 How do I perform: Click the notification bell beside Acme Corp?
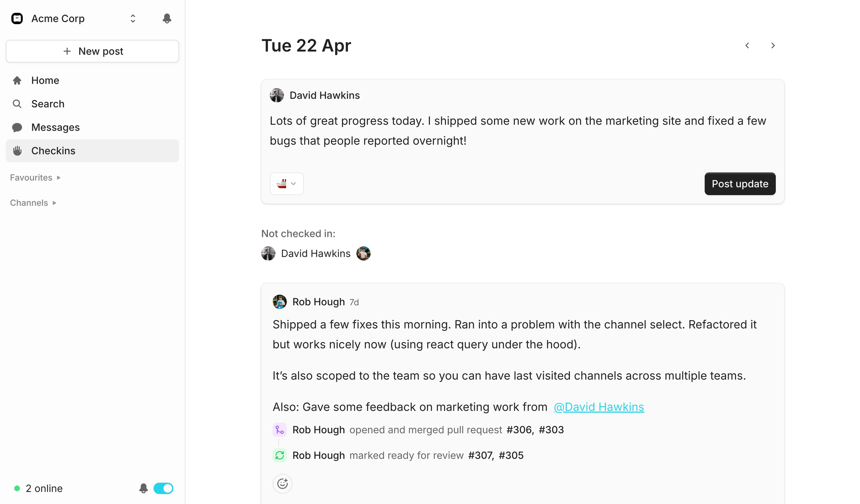tap(166, 18)
